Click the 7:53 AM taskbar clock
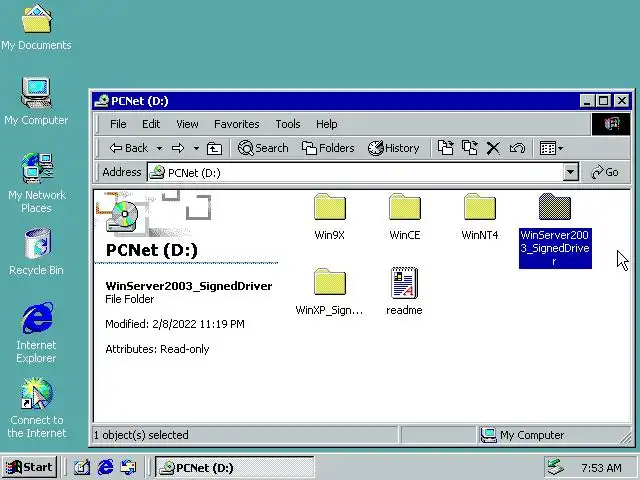640x480 pixels. coord(601,468)
